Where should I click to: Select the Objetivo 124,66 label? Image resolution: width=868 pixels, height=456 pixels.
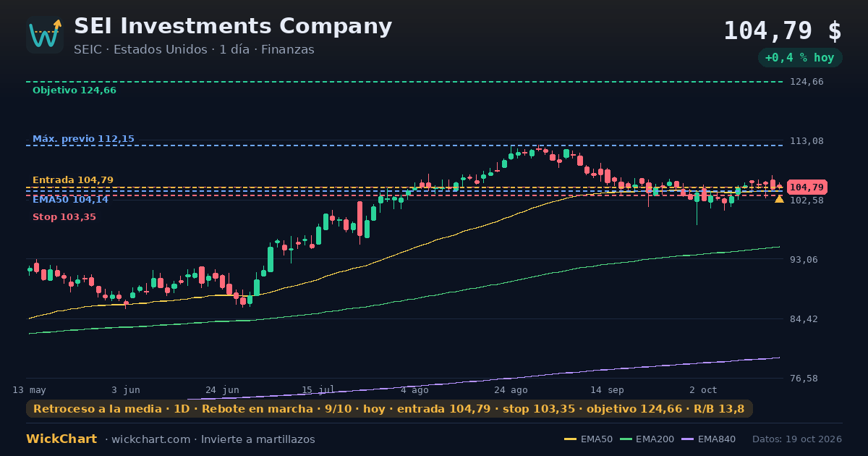click(75, 90)
